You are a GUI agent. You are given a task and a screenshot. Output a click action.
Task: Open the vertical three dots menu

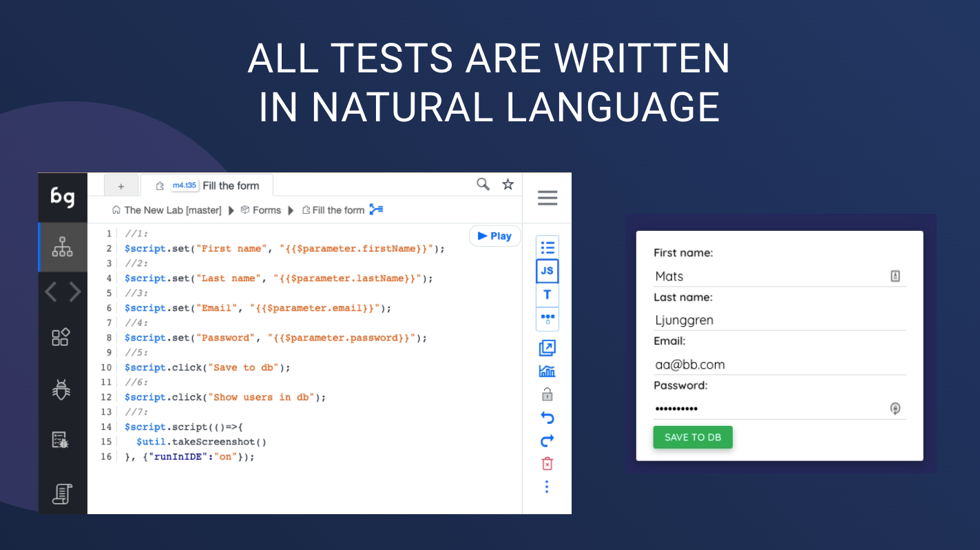pyautogui.click(x=548, y=487)
